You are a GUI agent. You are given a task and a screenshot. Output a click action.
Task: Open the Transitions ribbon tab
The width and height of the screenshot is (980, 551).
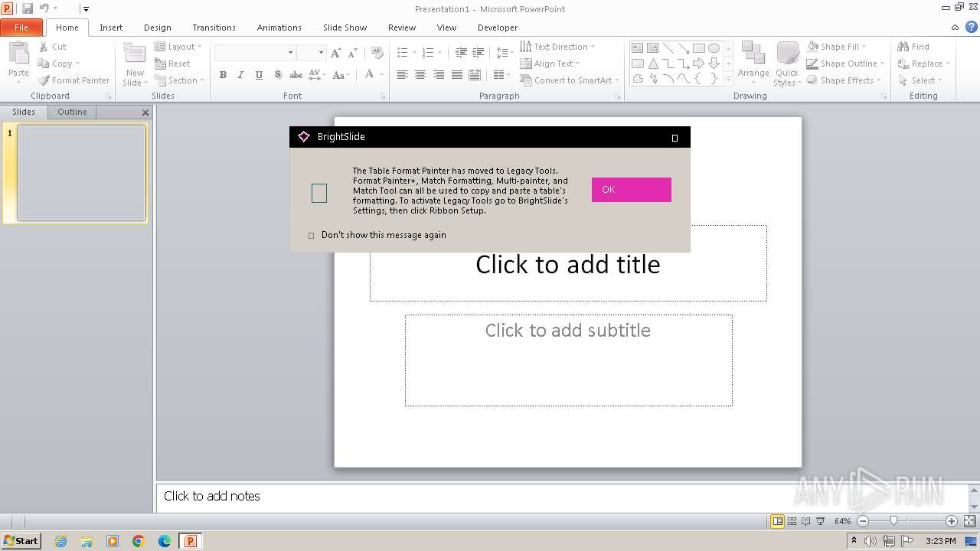214,28
